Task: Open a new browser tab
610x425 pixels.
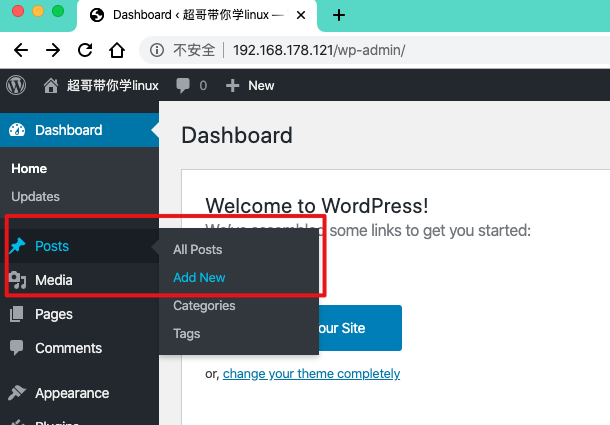Action: (339, 15)
